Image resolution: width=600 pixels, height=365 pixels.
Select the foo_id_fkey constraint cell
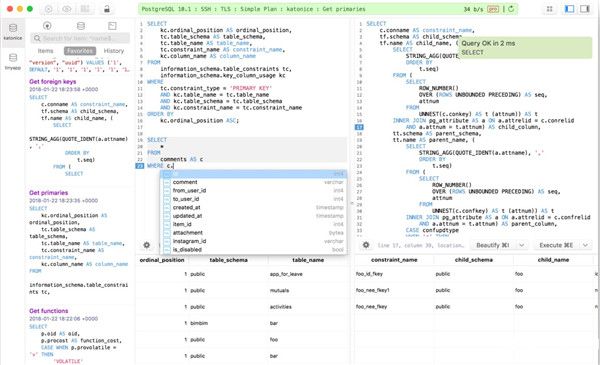369,274
